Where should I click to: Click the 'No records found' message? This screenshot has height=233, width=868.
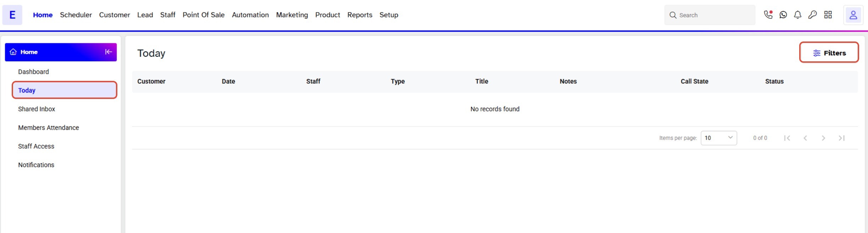(x=495, y=109)
